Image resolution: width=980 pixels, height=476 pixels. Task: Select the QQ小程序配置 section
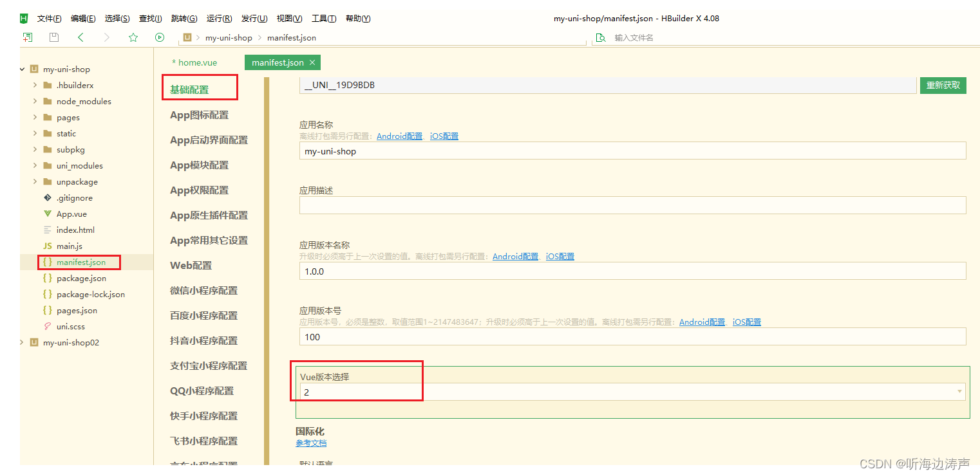pos(202,391)
